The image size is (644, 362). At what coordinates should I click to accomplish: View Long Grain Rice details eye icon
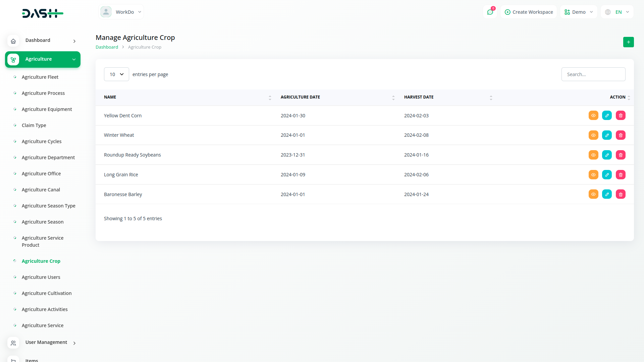pyautogui.click(x=593, y=175)
